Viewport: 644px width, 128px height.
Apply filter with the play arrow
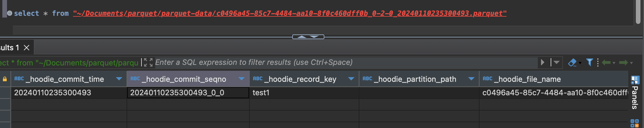(x=542, y=62)
